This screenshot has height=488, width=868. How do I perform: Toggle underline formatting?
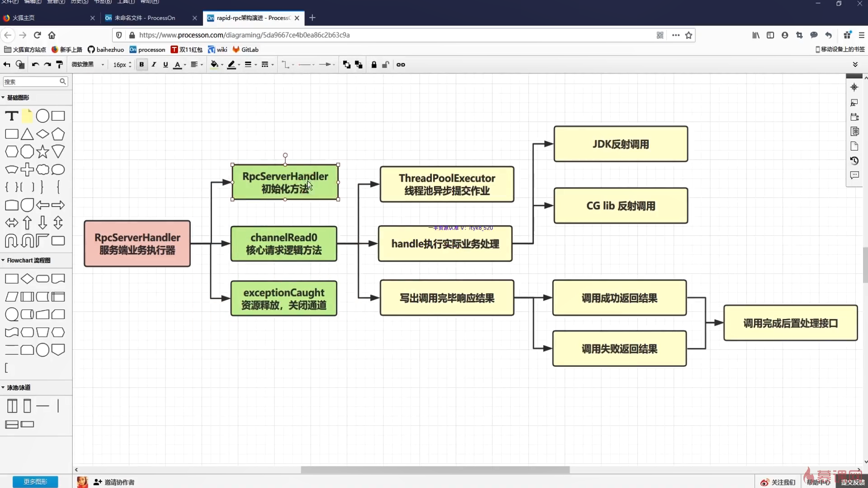click(165, 65)
